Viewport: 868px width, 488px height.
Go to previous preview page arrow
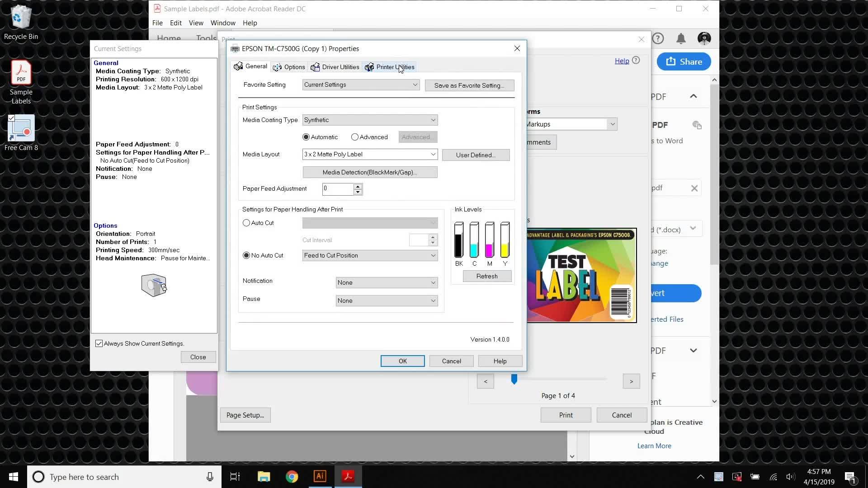pyautogui.click(x=486, y=381)
